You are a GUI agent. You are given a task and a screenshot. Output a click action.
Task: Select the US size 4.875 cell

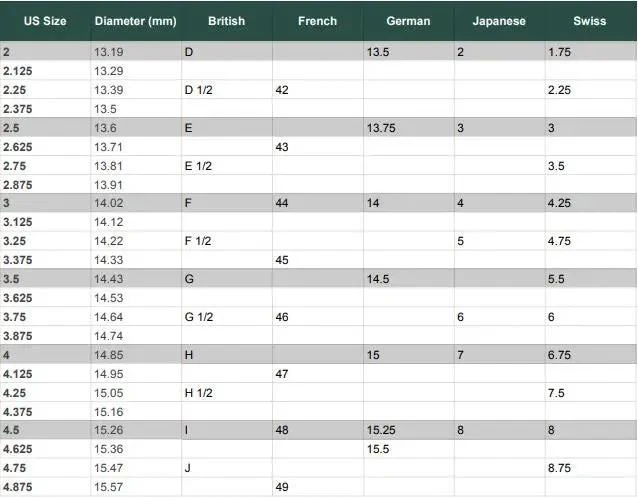coord(45,487)
